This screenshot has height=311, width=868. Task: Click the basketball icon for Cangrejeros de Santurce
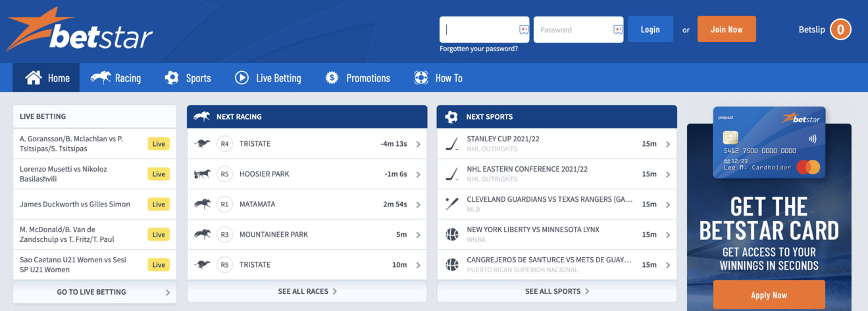point(451,264)
